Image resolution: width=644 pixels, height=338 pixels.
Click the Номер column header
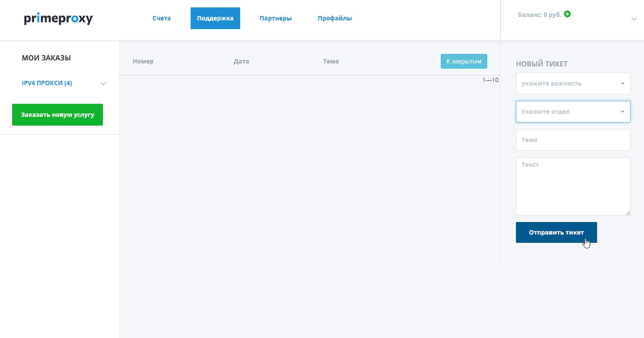click(x=143, y=61)
